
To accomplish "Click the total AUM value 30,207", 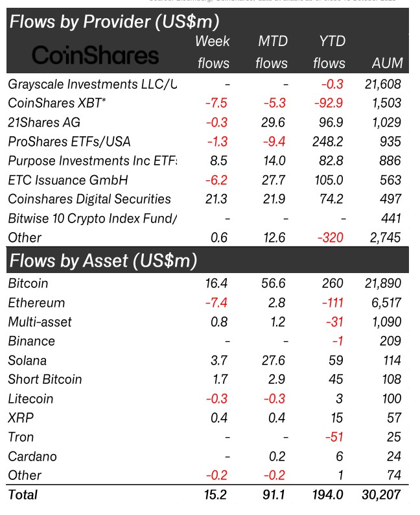I will coord(380,495).
